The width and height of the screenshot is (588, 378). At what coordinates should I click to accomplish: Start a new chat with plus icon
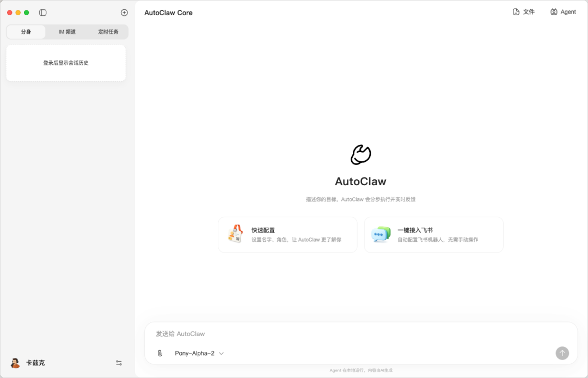point(124,13)
